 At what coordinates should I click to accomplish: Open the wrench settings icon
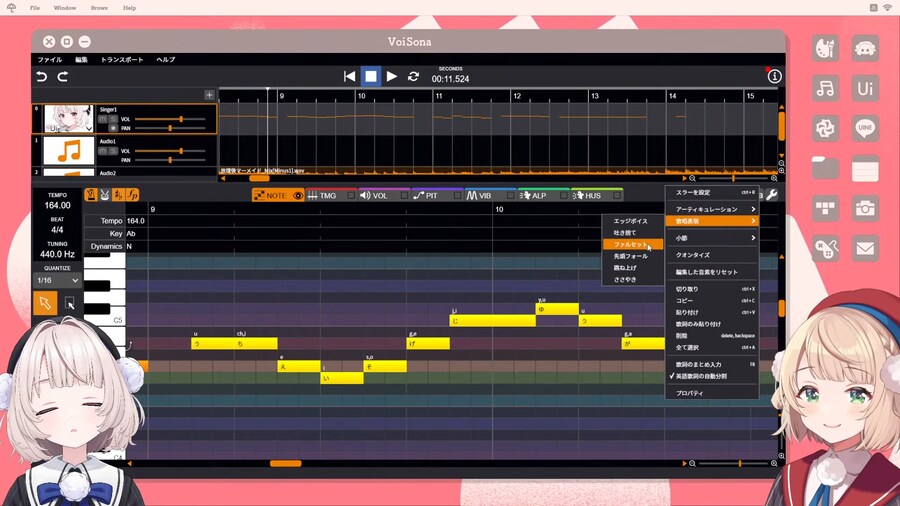(772, 195)
